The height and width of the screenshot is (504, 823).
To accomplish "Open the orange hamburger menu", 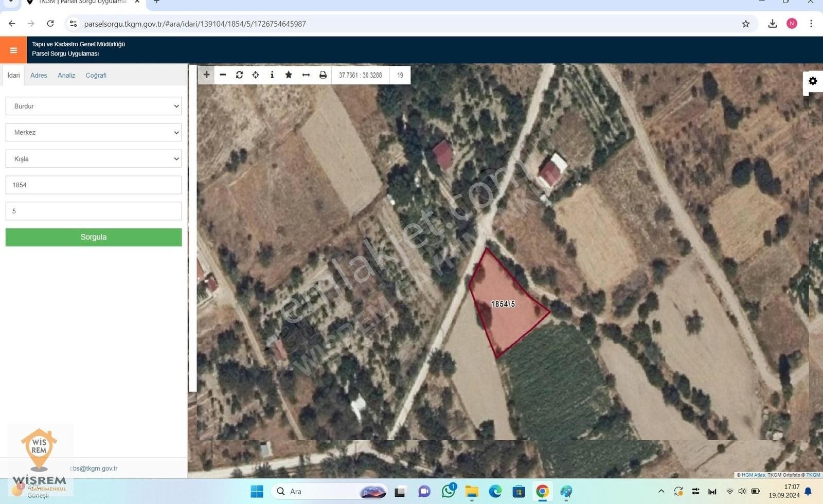I will click(13, 50).
